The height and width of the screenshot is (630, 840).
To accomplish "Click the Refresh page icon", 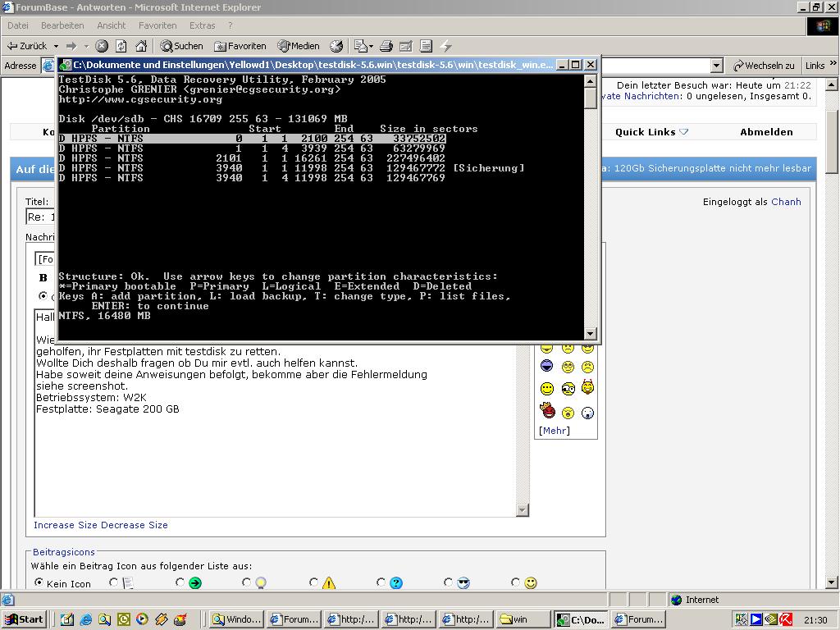I will 121,46.
